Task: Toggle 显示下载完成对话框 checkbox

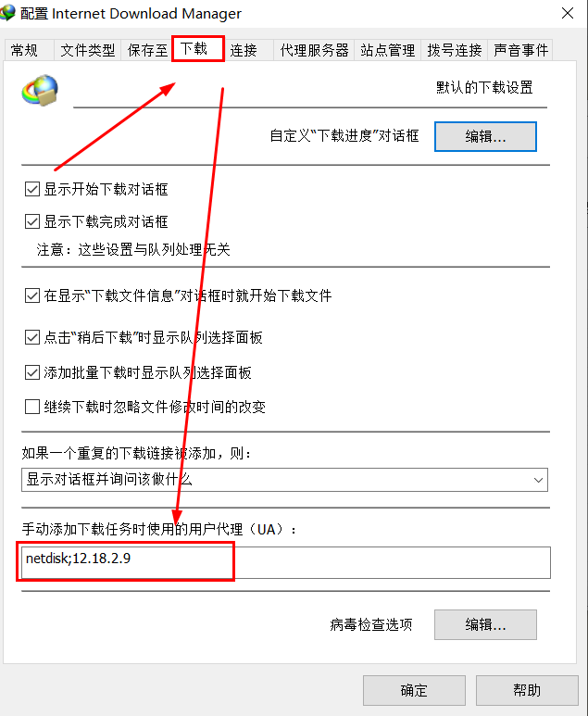Action: [x=32, y=222]
